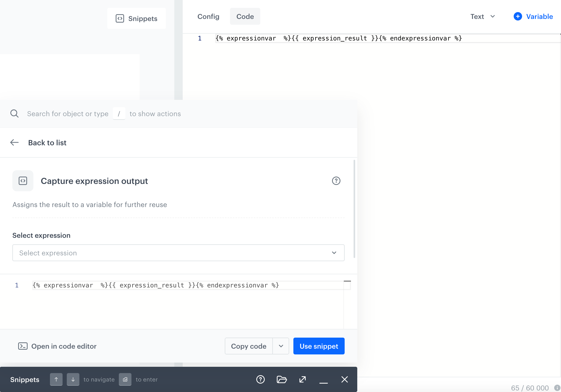Open the search magnifier in the snippets search bar
The image size is (561, 392).
(x=14, y=114)
